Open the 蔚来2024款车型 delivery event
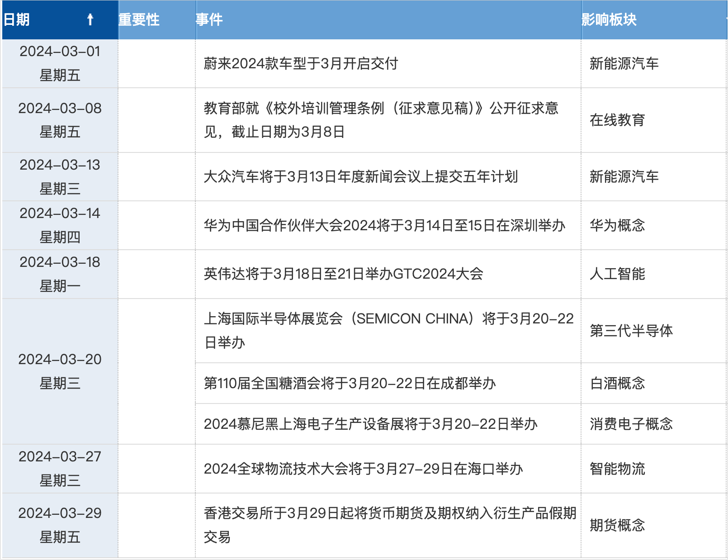Screen dimensions: 728x560 301,63
